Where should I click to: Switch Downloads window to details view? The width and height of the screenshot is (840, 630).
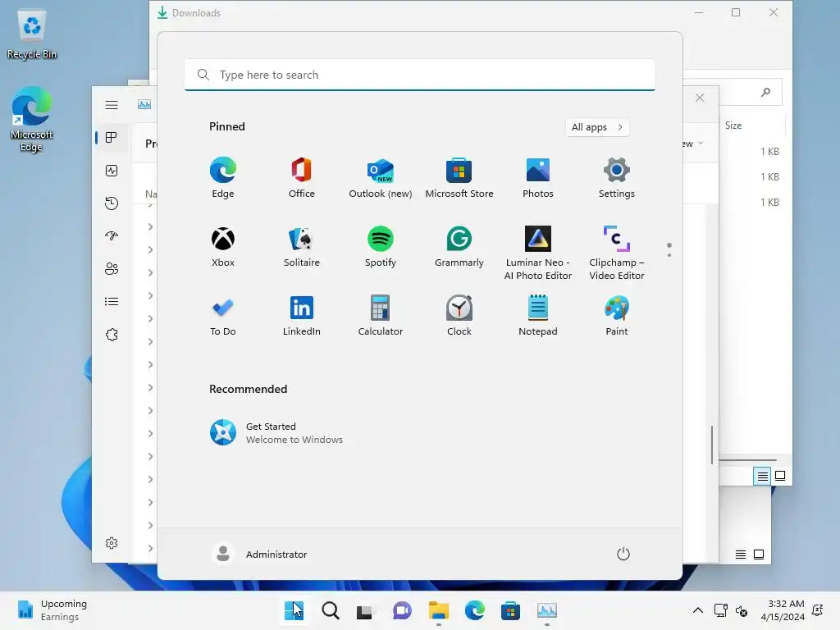click(x=762, y=476)
